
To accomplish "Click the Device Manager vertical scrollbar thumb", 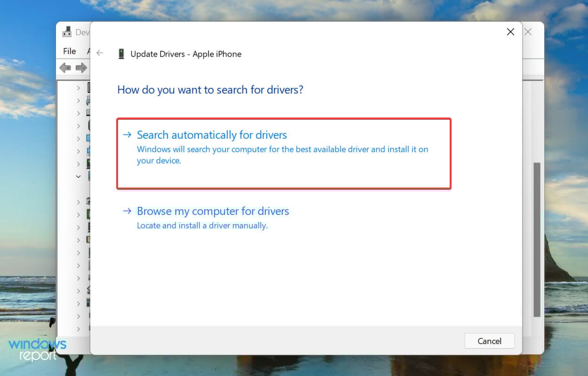I will 537,240.
